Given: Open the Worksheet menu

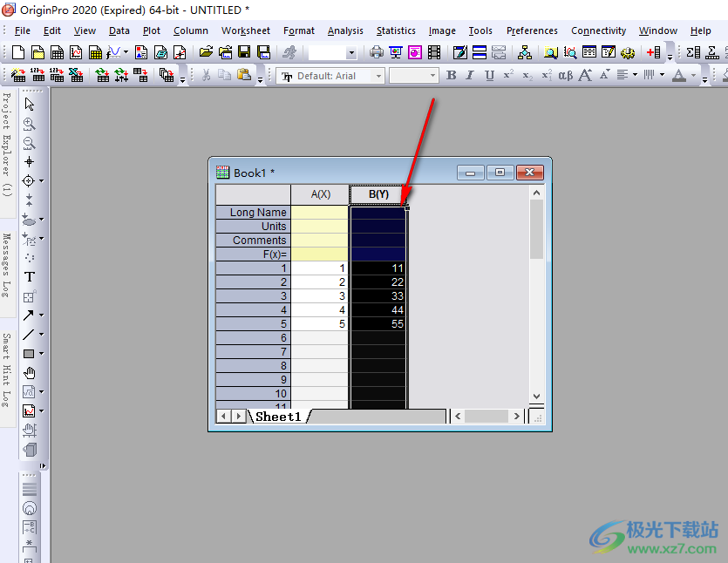Looking at the screenshot, I should [246, 31].
